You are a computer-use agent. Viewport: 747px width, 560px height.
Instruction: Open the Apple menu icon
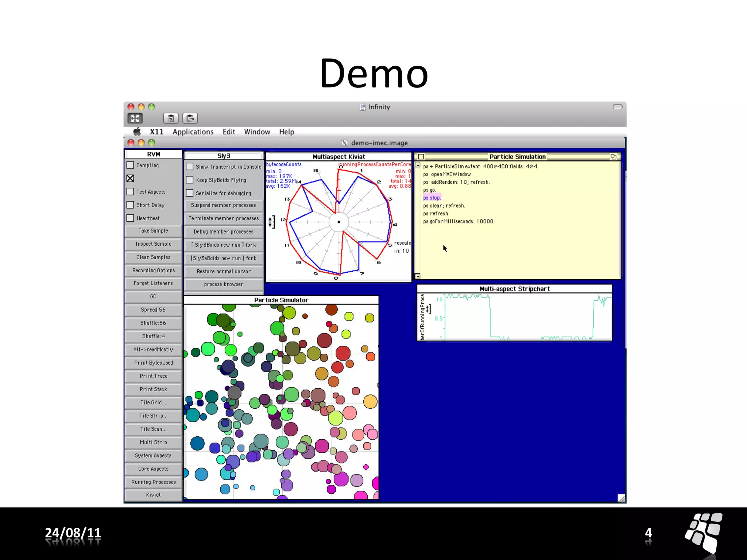(x=137, y=132)
